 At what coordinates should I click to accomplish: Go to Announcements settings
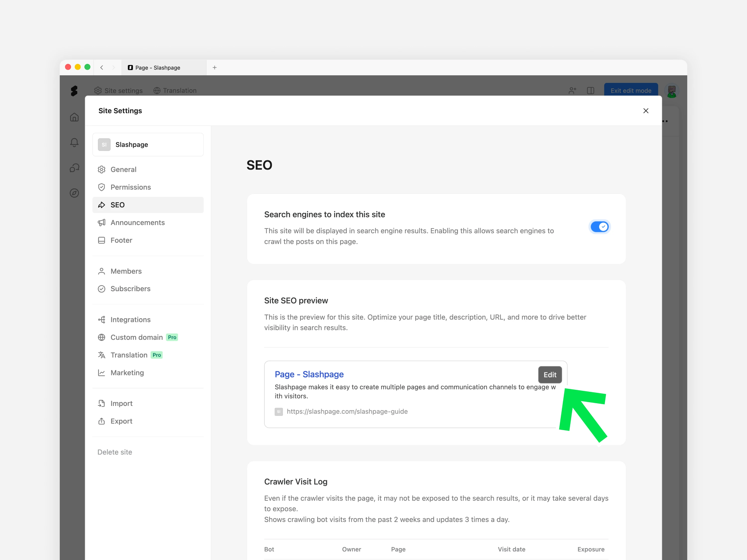(137, 223)
